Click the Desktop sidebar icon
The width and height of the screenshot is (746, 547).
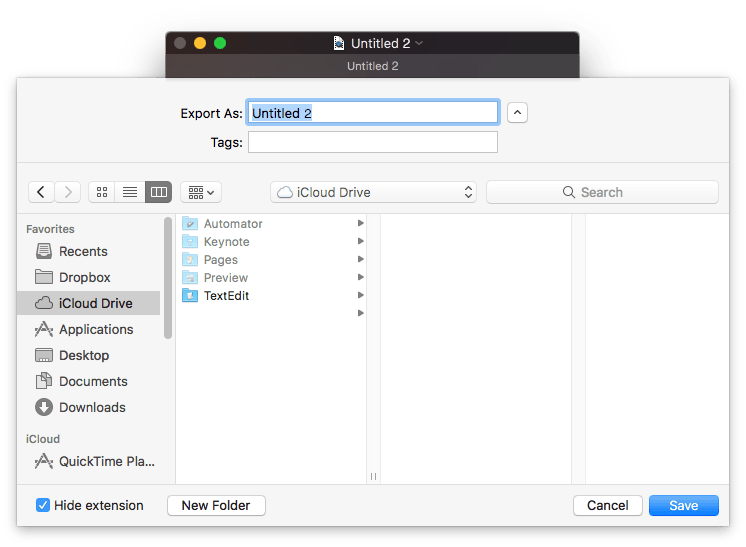(44, 355)
